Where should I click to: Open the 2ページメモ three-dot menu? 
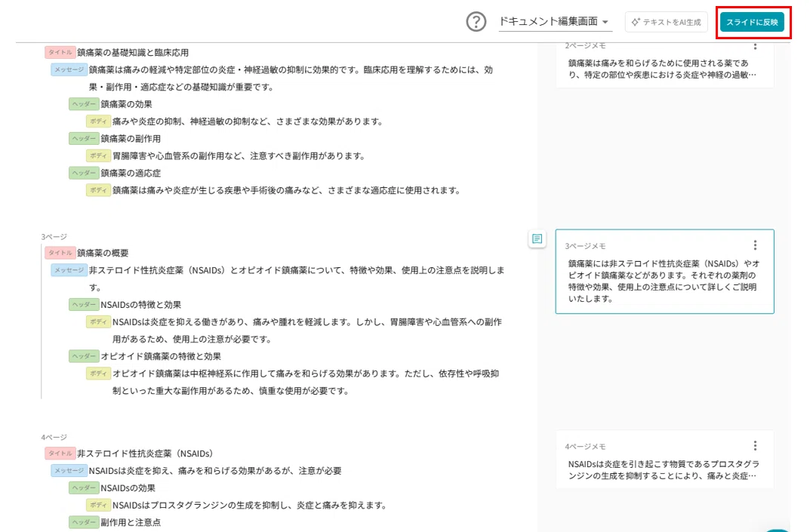pos(755,47)
